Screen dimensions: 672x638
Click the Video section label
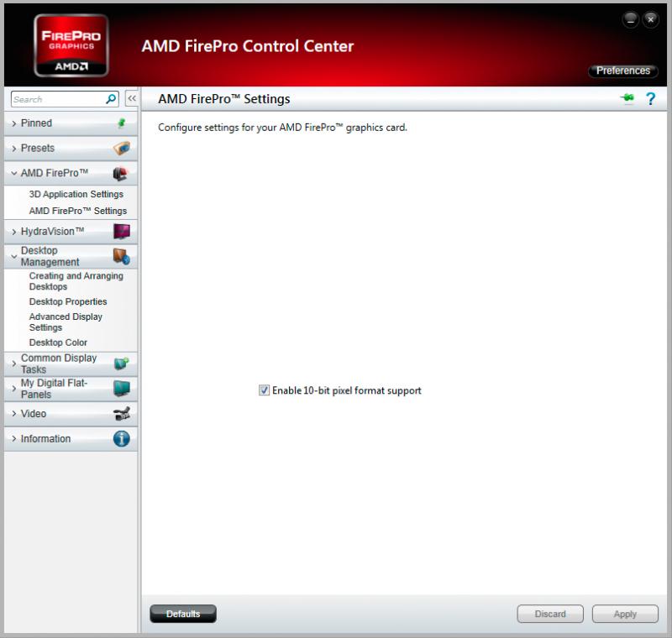(34, 414)
